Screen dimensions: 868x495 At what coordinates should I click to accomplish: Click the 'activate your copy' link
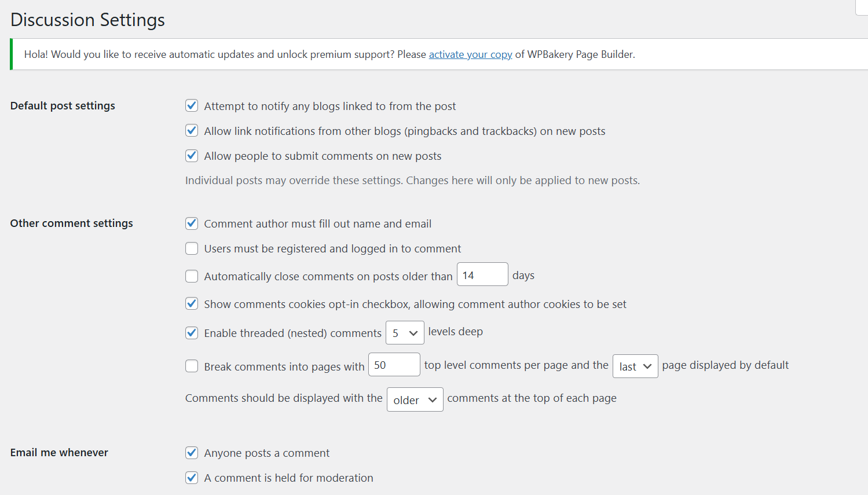[470, 54]
